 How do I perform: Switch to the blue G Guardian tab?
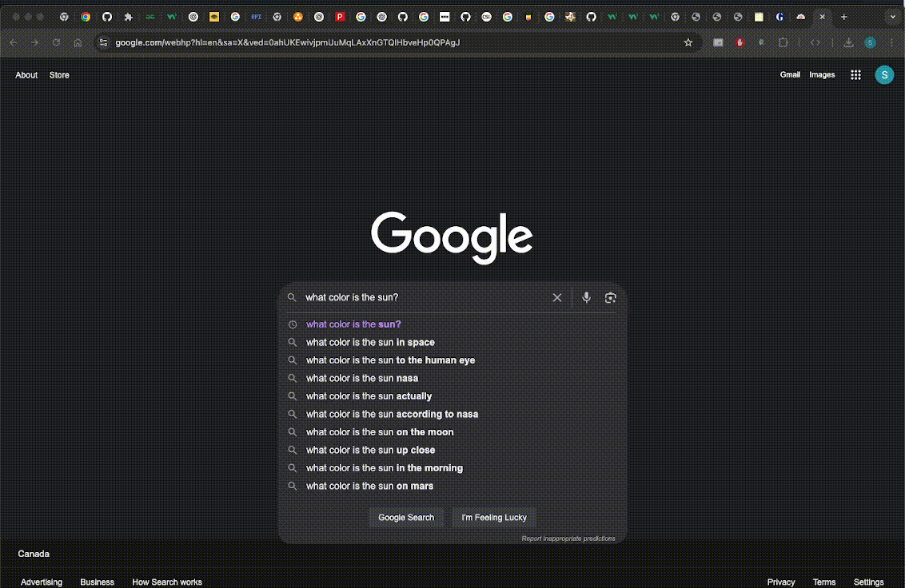pos(779,17)
